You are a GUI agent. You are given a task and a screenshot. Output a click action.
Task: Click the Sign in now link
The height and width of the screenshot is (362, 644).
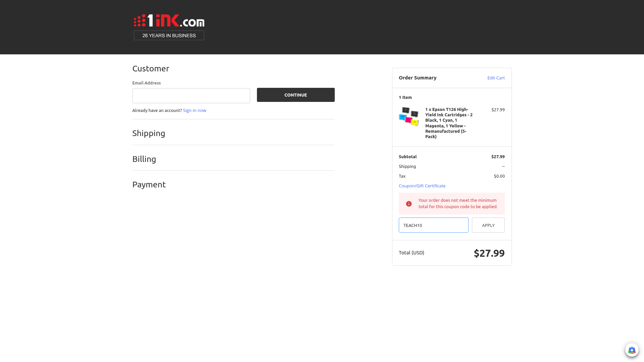pos(195,111)
